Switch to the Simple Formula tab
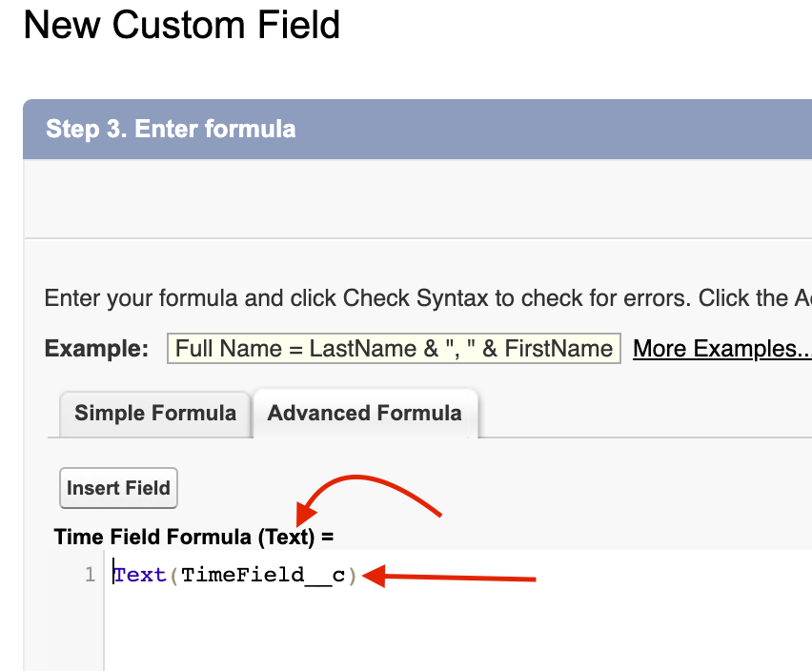The width and height of the screenshot is (812, 671). 154,414
